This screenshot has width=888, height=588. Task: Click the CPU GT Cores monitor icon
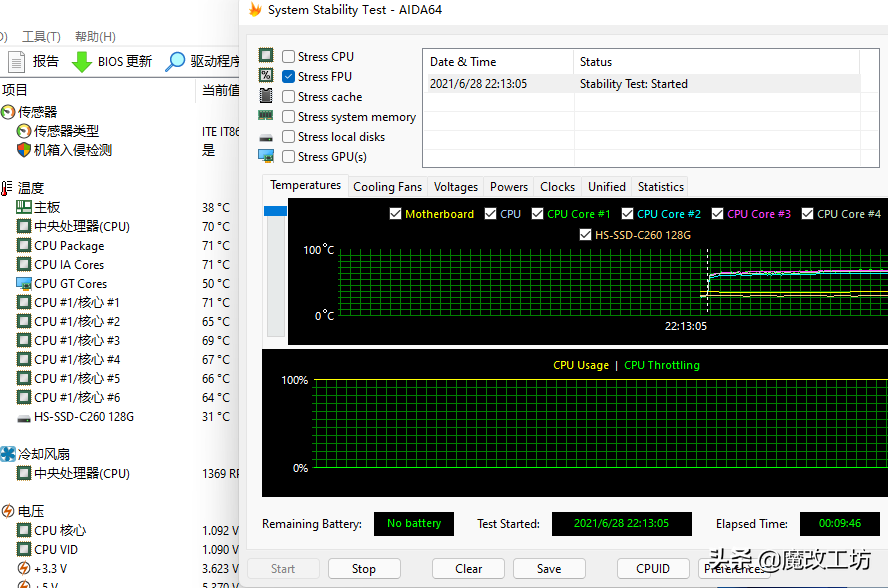pos(24,283)
